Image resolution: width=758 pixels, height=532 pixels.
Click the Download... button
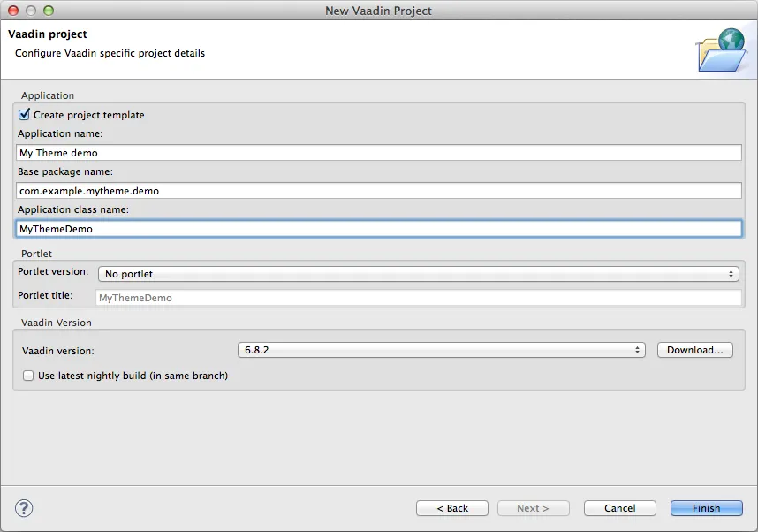pyautogui.click(x=694, y=350)
